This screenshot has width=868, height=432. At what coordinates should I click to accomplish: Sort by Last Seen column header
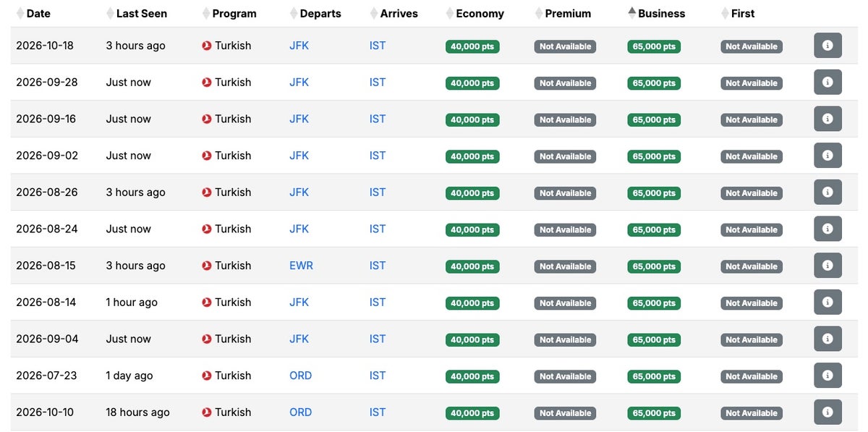tap(141, 13)
